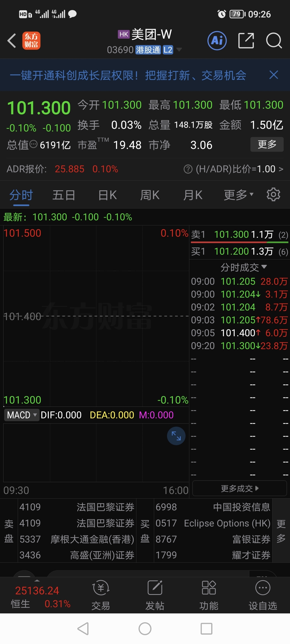Viewport: 290px width, 644px height.
Task: Tap Android back navigation button
Action: point(83,629)
